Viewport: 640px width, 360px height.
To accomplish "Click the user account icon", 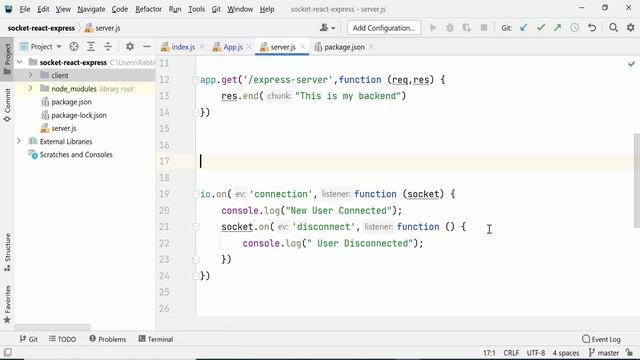I will [327, 28].
